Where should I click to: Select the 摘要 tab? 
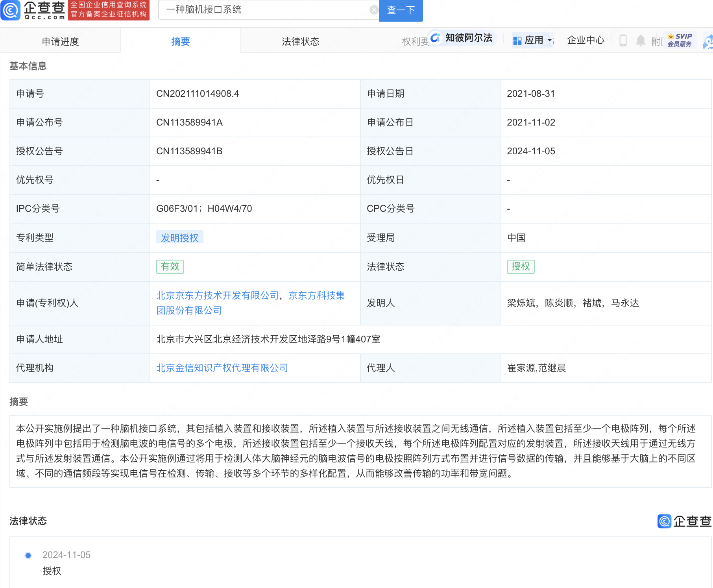[x=181, y=41]
